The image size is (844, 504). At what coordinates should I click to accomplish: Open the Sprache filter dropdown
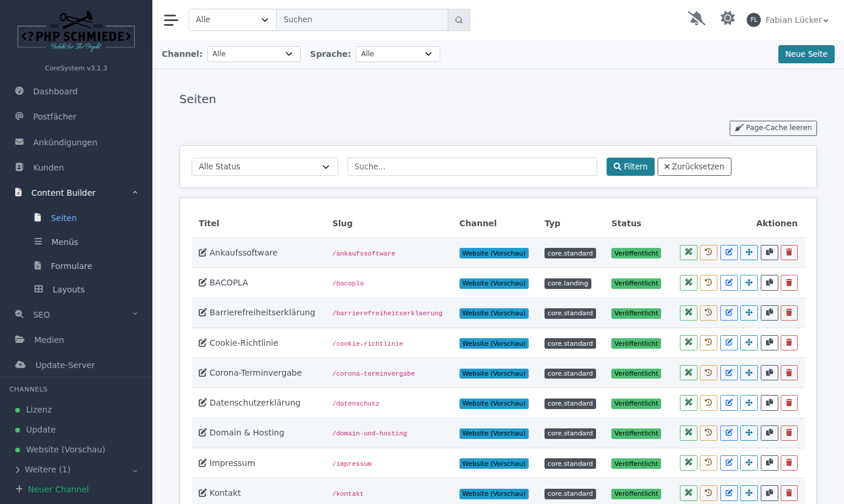coord(398,54)
